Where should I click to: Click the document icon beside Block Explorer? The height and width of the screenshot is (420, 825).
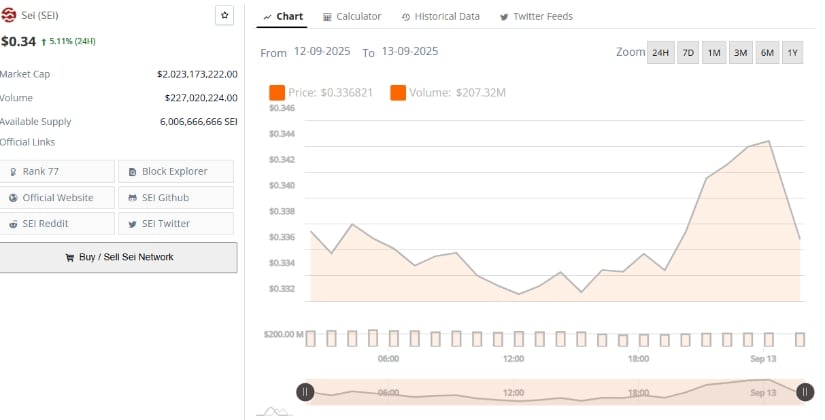(x=133, y=172)
